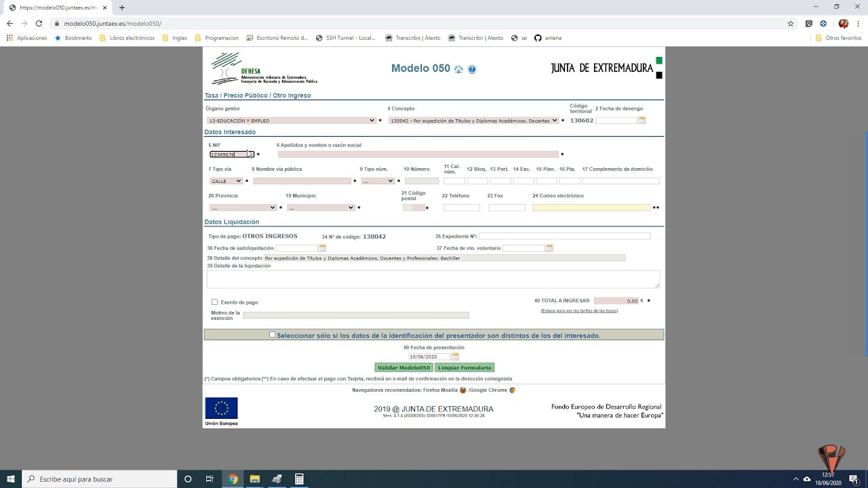Click the Fax input field
Viewport: 868px width, 488px height.
pyautogui.click(x=507, y=207)
